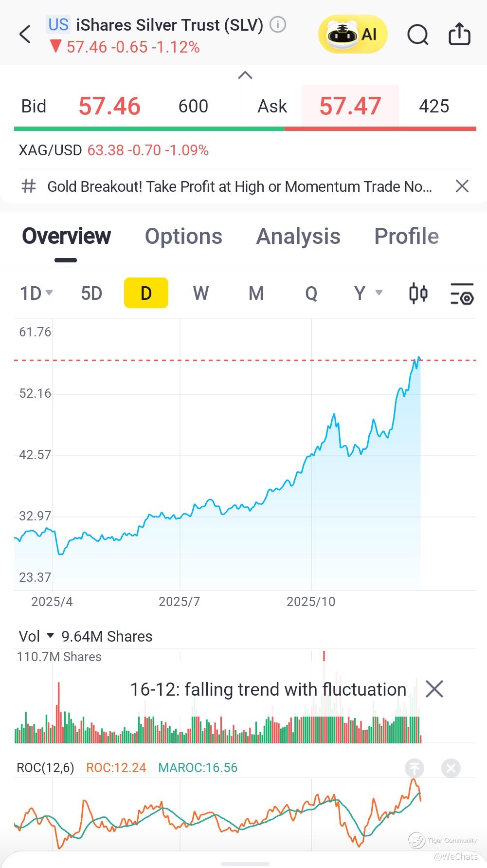Switch chart type via candlestick icon
Screen dimensions: 487x868
point(418,294)
